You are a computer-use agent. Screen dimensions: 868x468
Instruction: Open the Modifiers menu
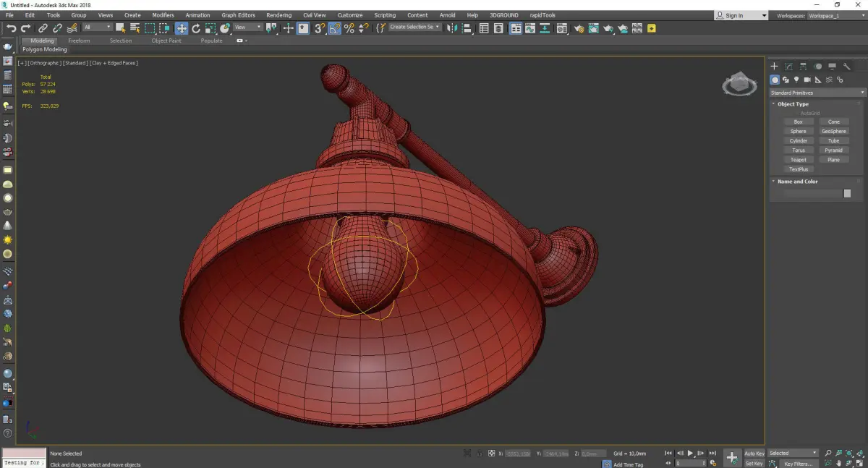(x=163, y=15)
